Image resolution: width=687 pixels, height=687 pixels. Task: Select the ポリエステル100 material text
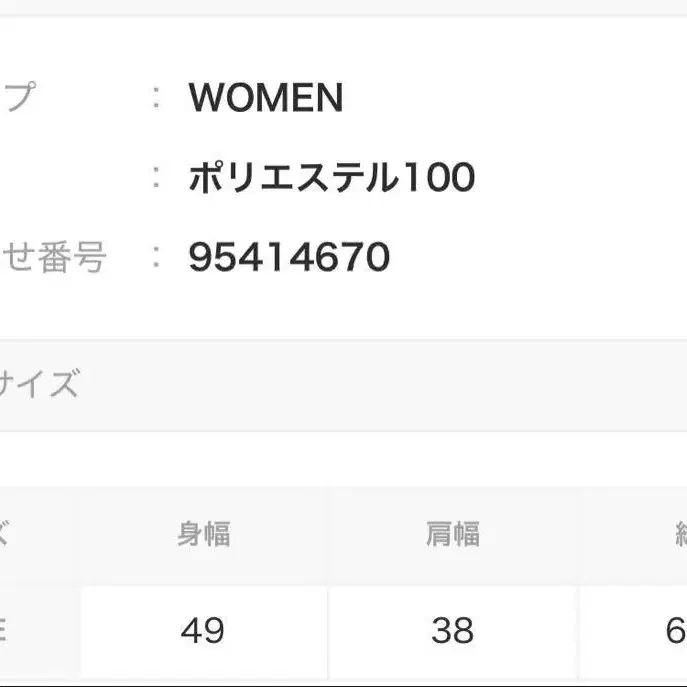[331, 178]
